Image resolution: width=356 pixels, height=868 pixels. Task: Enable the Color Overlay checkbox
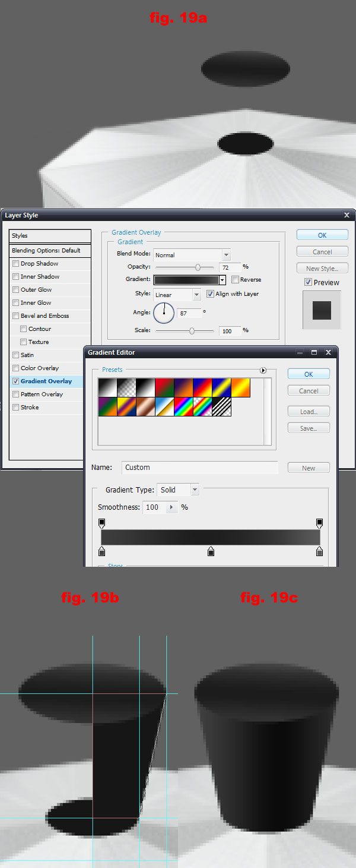[x=15, y=368]
